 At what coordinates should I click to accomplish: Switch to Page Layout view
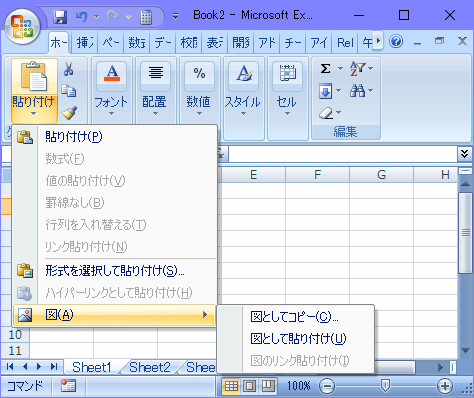click(249, 386)
